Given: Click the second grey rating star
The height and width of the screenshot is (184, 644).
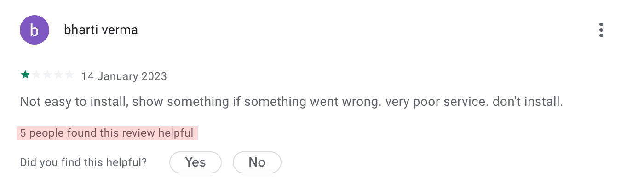Looking at the screenshot, I should click(36, 75).
